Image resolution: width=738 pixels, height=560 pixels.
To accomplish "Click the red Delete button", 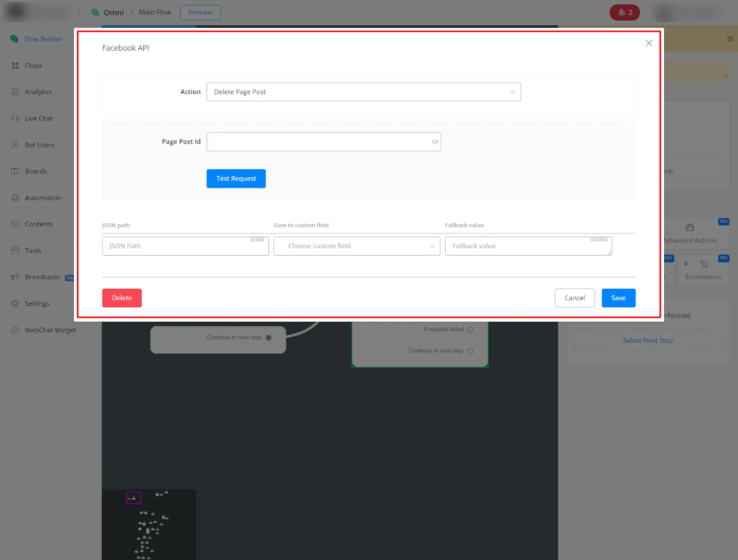I will tap(122, 298).
